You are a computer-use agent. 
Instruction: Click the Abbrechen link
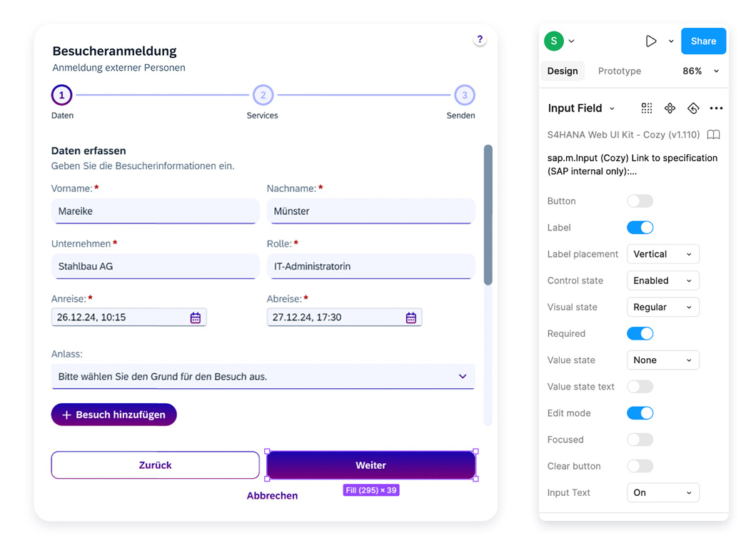click(272, 495)
